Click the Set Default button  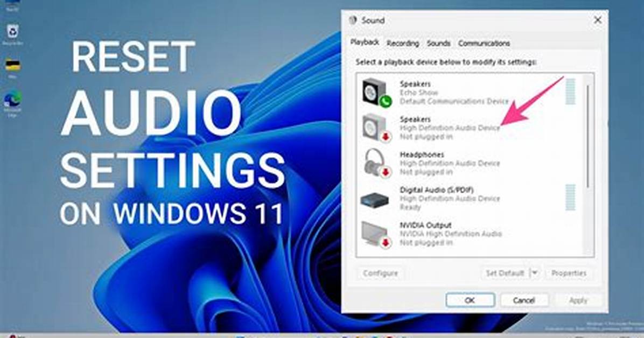click(505, 273)
